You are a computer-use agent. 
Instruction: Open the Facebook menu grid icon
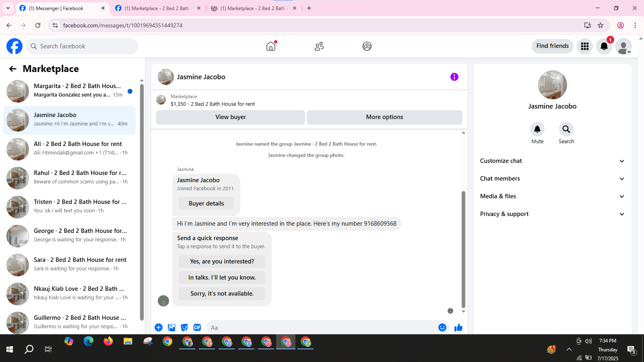coord(585,46)
